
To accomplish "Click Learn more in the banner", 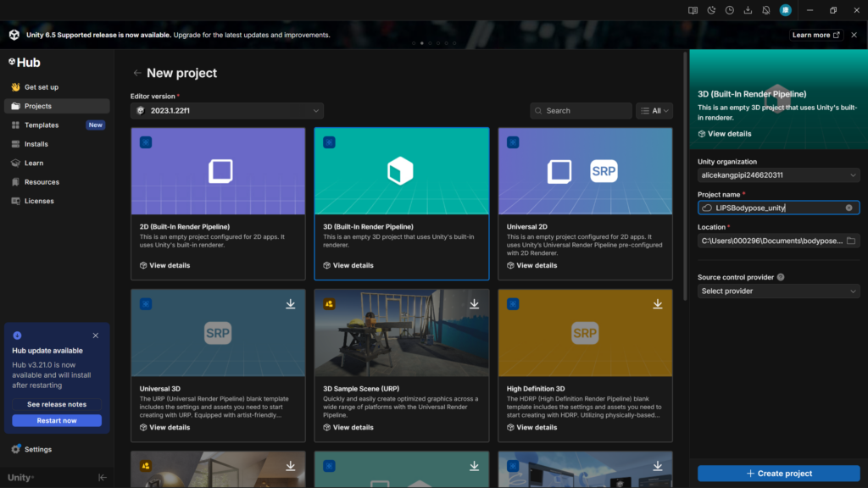I will pyautogui.click(x=816, y=35).
